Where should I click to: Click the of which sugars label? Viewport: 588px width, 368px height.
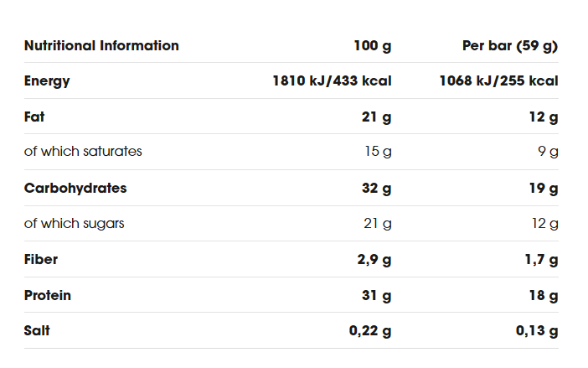[75, 224]
